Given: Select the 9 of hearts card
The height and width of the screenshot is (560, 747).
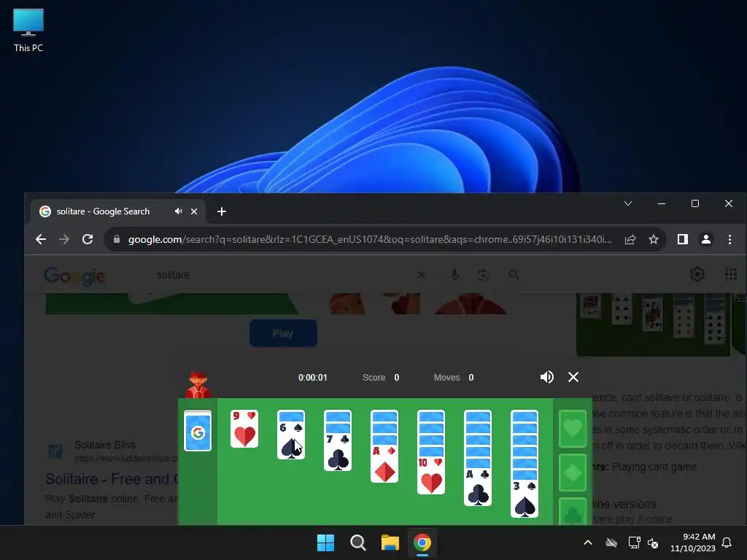Looking at the screenshot, I should [244, 429].
